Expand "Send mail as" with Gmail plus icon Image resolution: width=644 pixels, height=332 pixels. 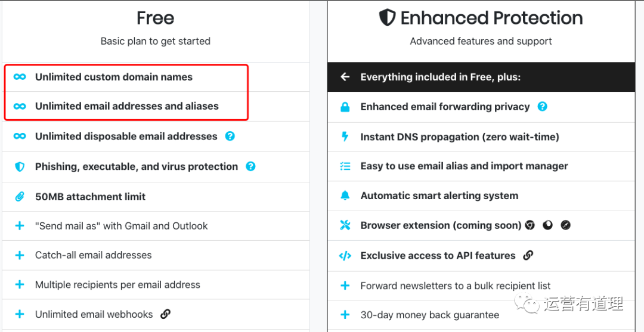click(20, 226)
